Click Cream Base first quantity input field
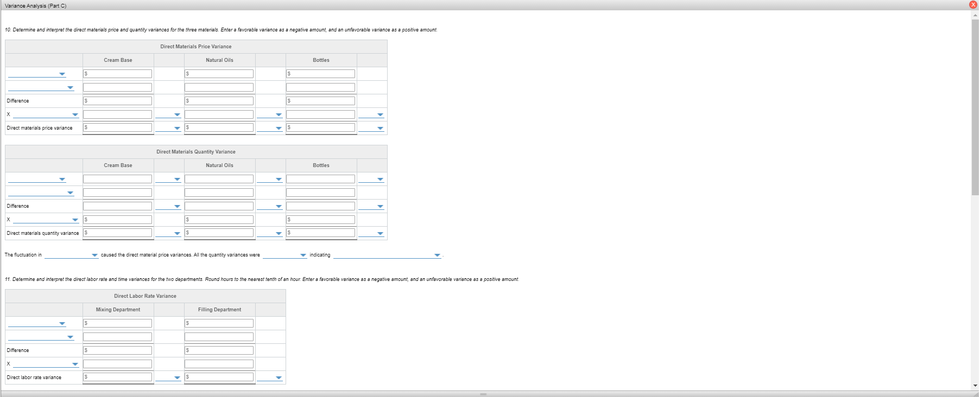980x397 pixels. coord(117,179)
